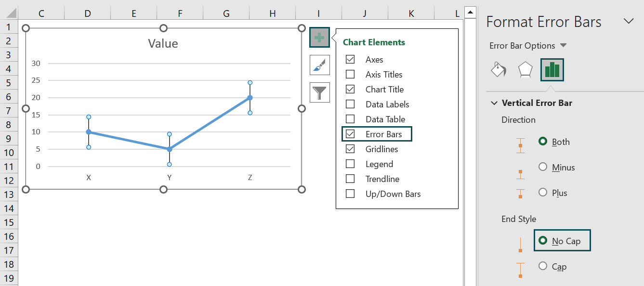The height and width of the screenshot is (286, 644).
Task: Click the 30 value axis label
Action: pos(36,63)
